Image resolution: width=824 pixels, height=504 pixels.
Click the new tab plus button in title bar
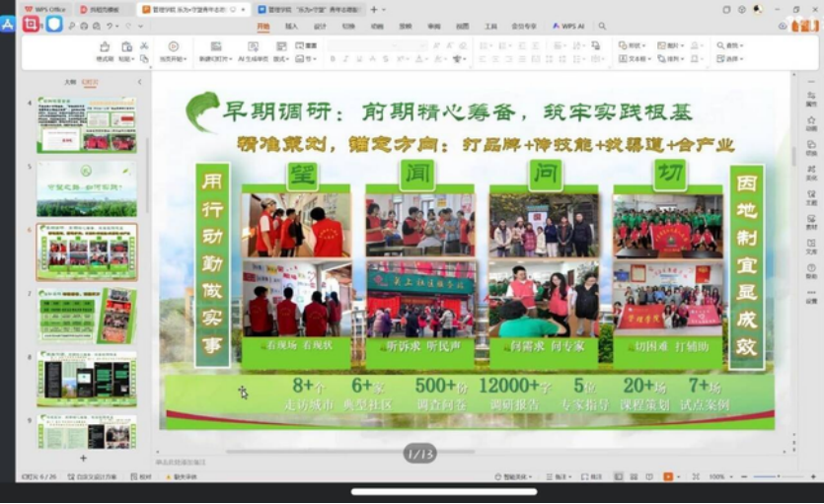[374, 10]
